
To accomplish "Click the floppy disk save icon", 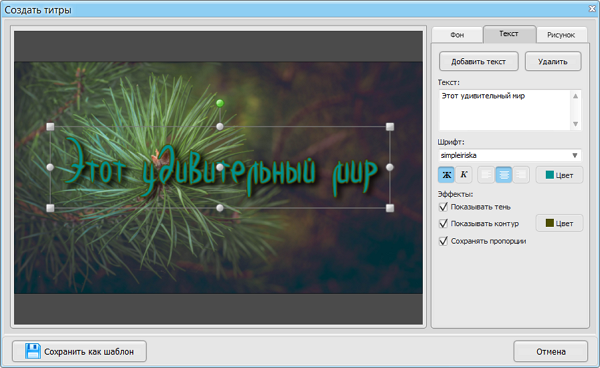I will (33, 351).
